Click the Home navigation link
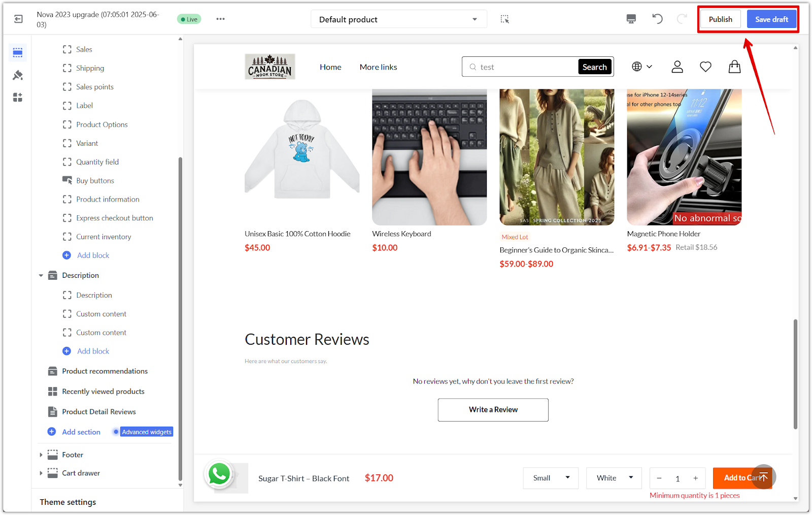 tap(330, 67)
